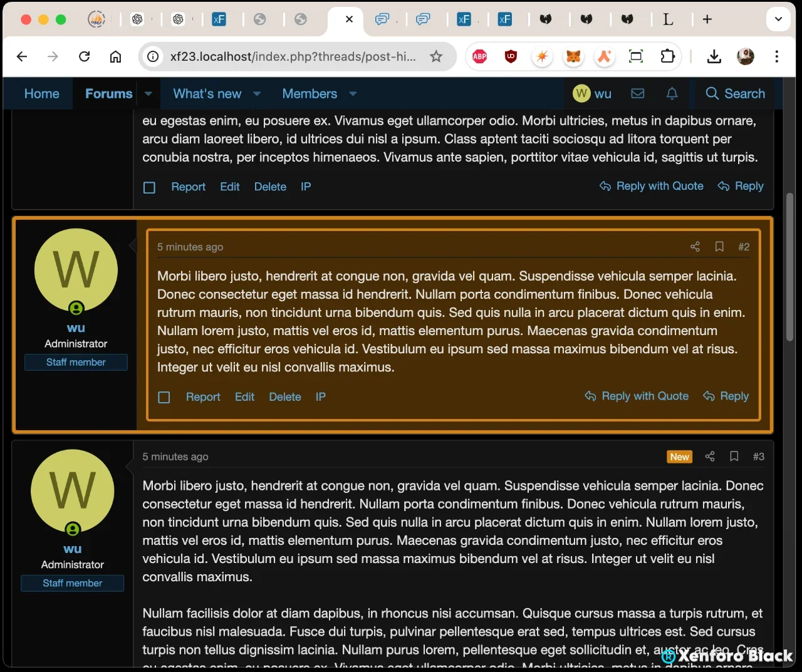Switch to the browser tab with L icon
This screenshot has width=802, height=672.
pyautogui.click(x=668, y=19)
